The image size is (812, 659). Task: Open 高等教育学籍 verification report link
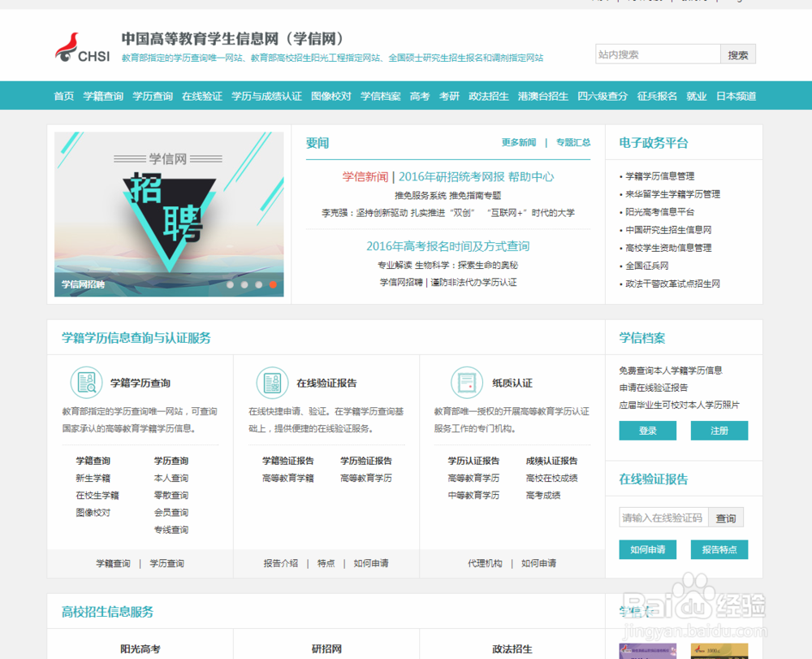point(288,478)
